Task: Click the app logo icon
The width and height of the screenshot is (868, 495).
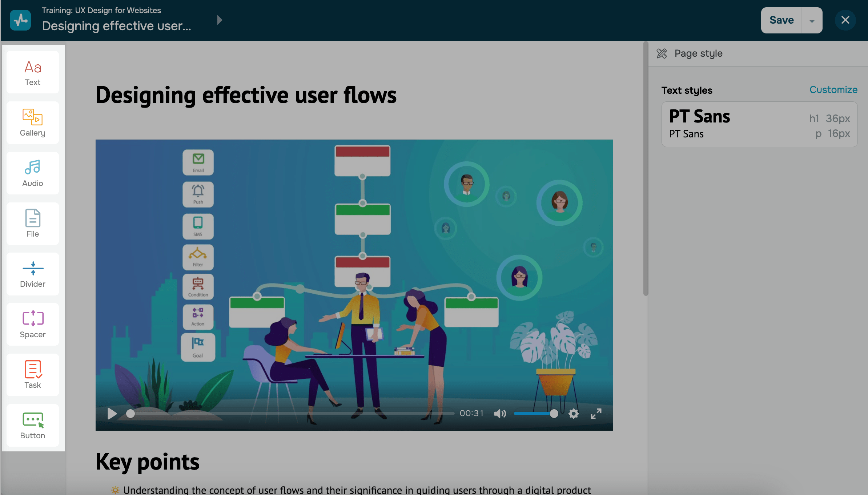Action: pyautogui.click(x=20, y=20)
